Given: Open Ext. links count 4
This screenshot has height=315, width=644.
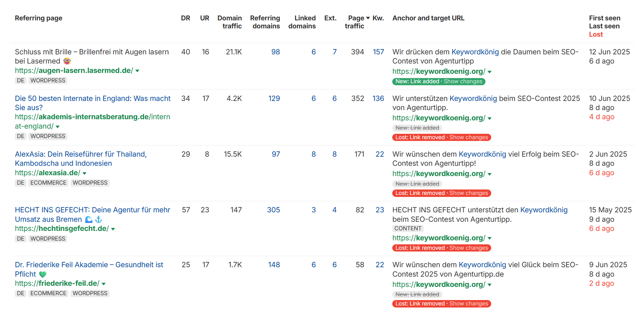Looking at the screenshot, I should [334, 210].
